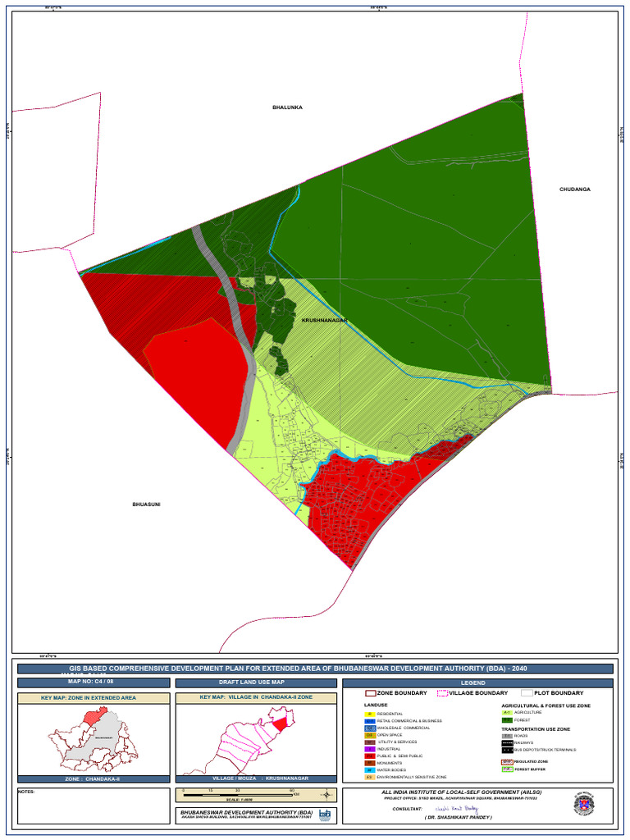Click the KRUSHNANAGAR label on the map
Screen dimensions: 630x840
[325, 320]
